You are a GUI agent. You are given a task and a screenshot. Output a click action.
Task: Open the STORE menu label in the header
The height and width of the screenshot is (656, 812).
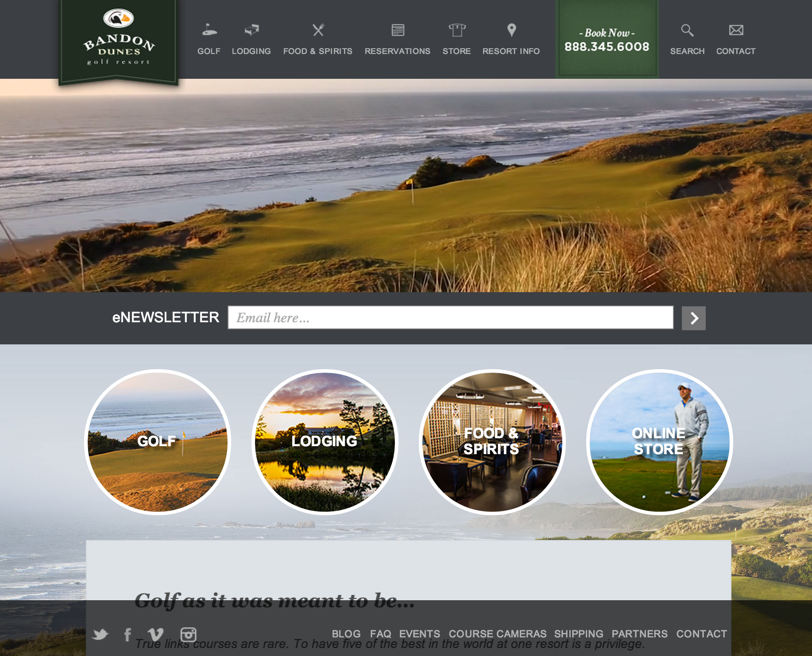click(456, 51)
